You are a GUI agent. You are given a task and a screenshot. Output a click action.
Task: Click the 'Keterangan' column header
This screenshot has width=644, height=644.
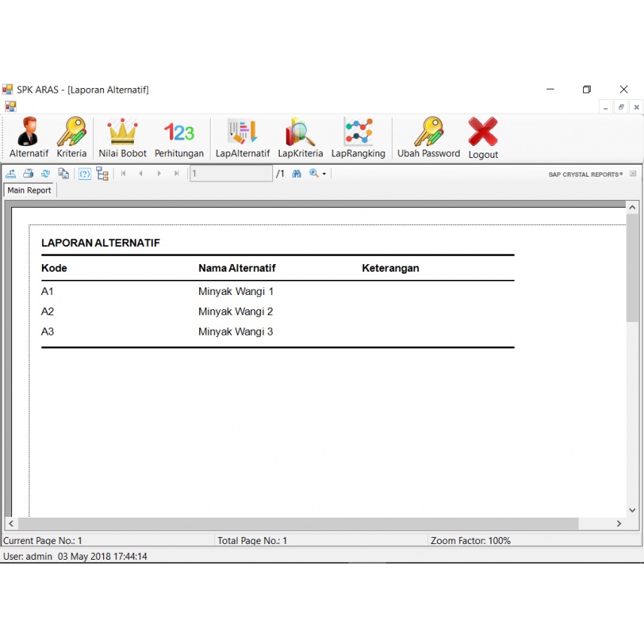point(390,269)
